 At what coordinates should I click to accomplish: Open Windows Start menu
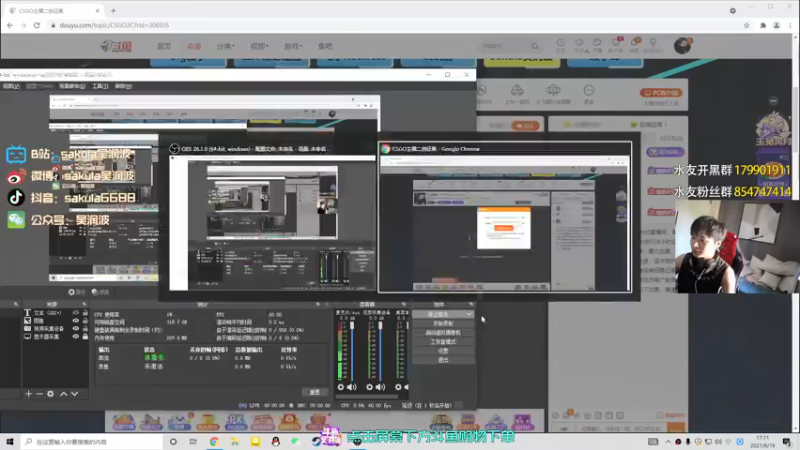[10, 441]
